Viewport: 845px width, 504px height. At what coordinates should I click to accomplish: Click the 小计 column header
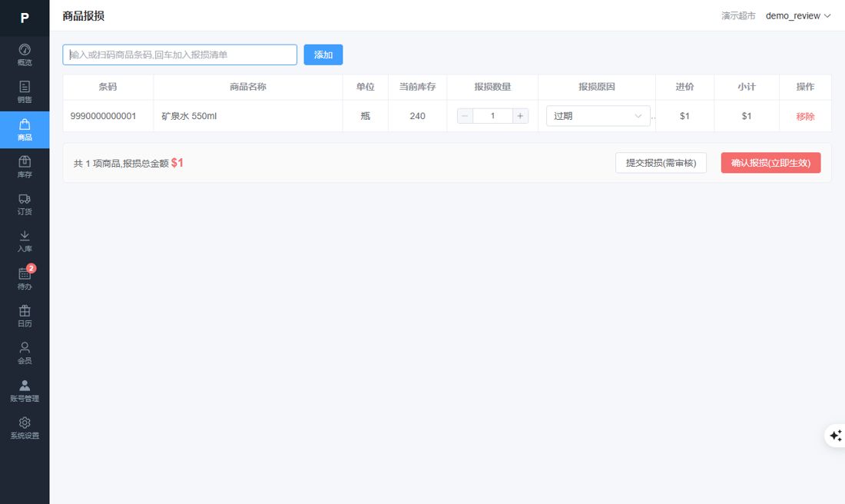click(x=747, y=87)
